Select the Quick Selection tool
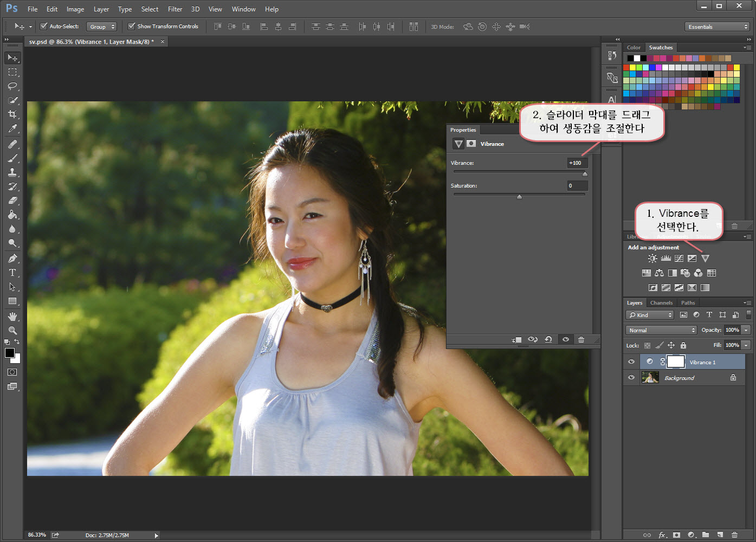Screen dimensions: 756x542 12,100
